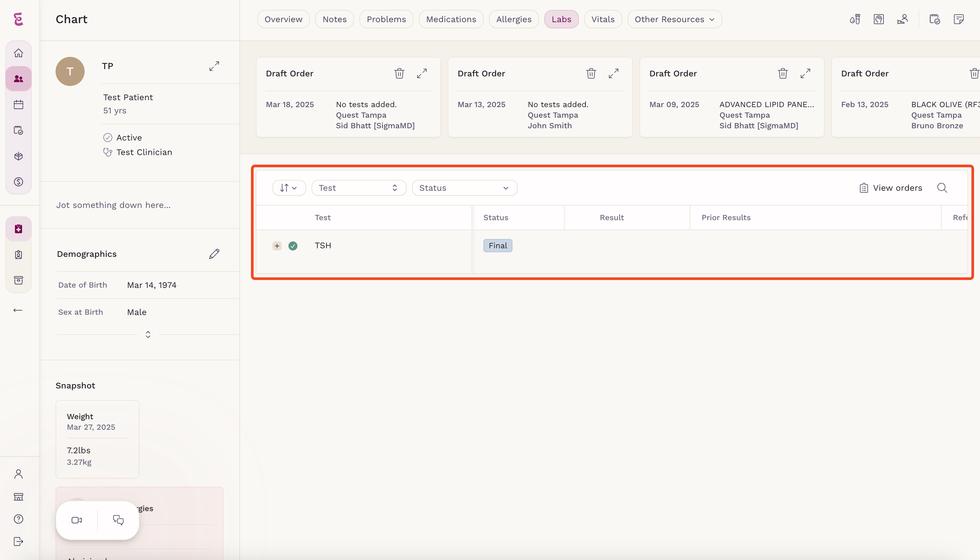The height and width of the screenshot is (560, 980).
Task: Switch to the Vitals tab
Action: [603, 19]
